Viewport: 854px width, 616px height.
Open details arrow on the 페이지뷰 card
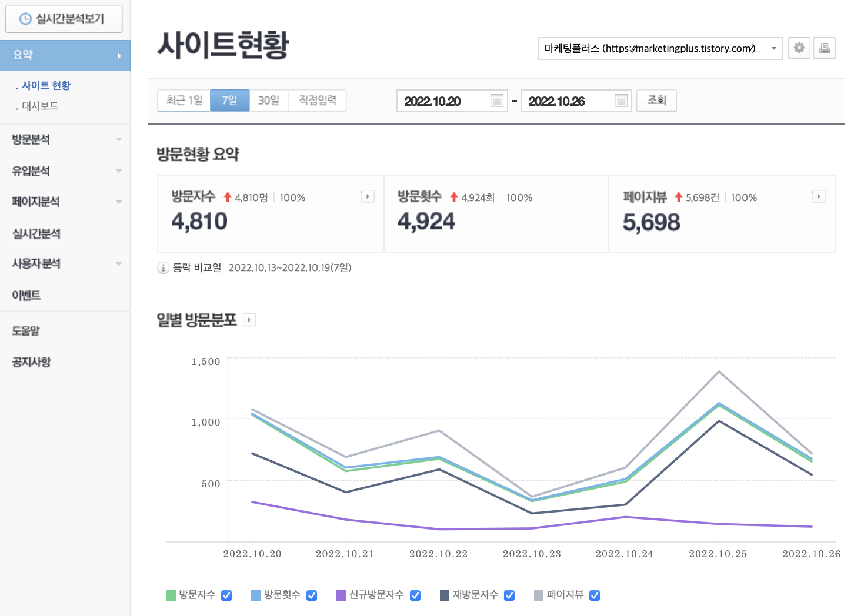click(x=819, y=196)
